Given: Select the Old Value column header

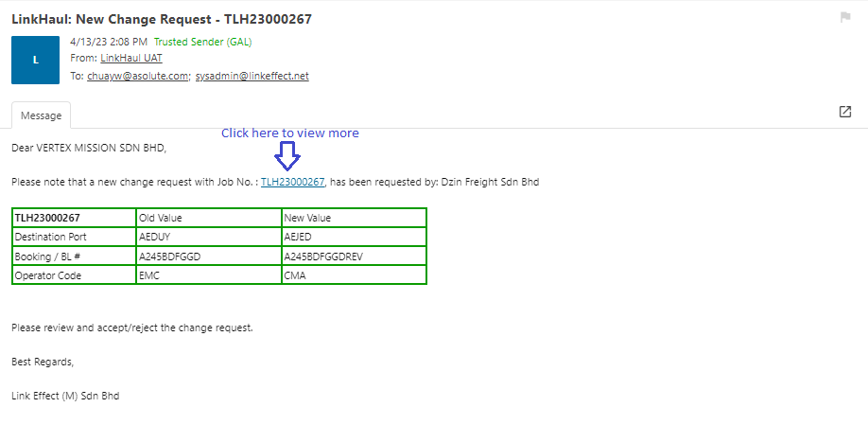Looking at the screenshot, I should 161,218.
